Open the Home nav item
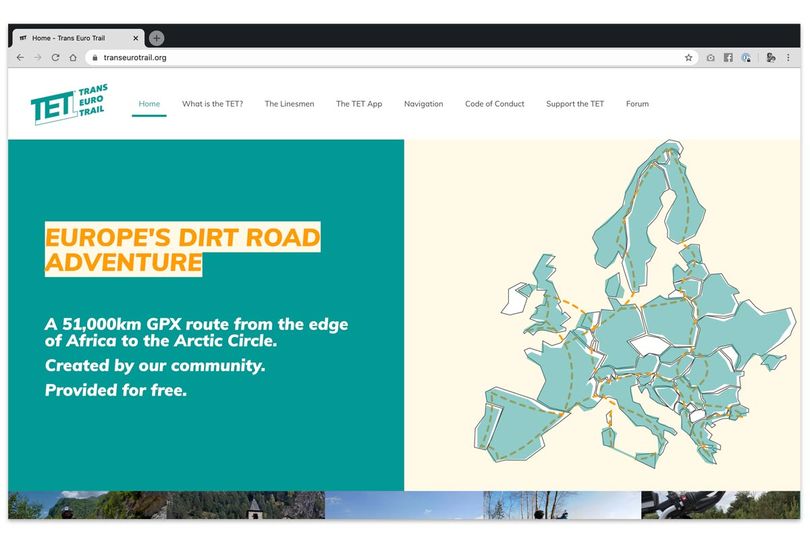The width and height of the screenshot is (810, 540). point(149,103)
